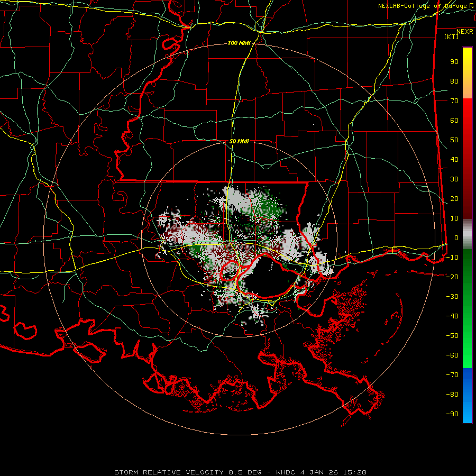Image resolution: width=476 pixels, height=476 pixels.
Task: Click the positive 20 value on the velocity scale
Action: 454,198
